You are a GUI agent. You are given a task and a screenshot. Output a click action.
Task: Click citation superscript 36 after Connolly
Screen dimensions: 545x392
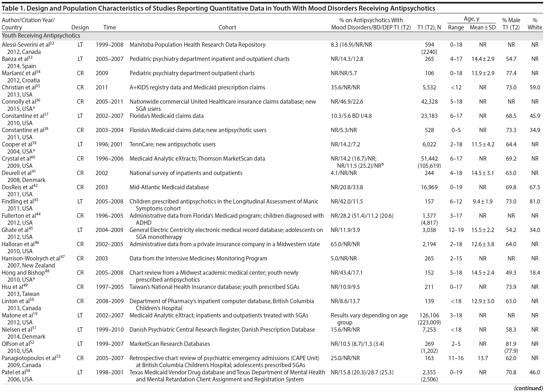click(38, 100)
